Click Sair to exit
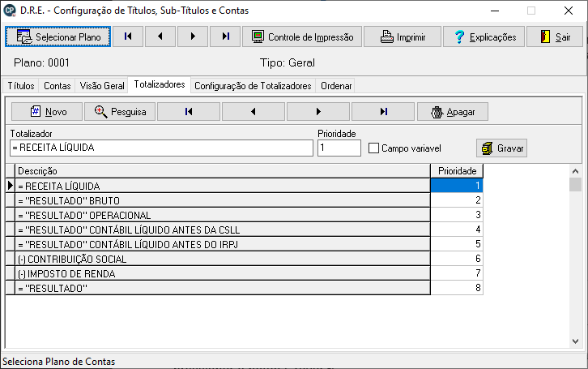The width and height of the screenshot is (588, 369). point(555,36)
